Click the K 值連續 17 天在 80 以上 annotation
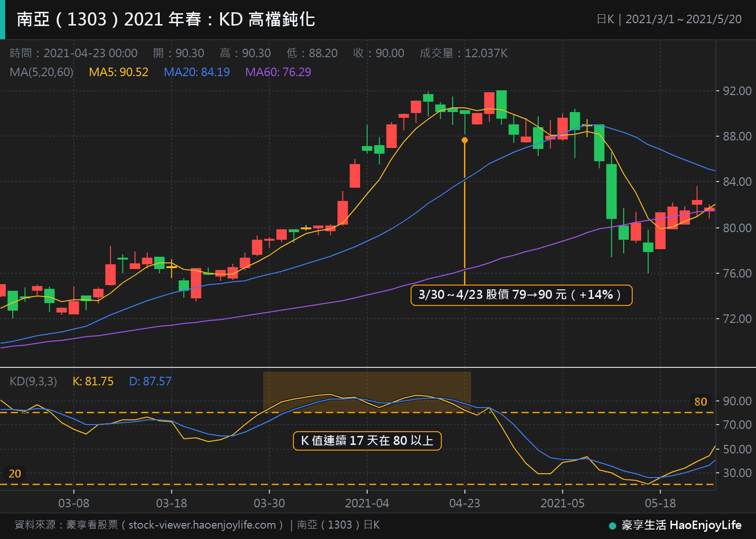Viewport: 756px width, 539px height. 367,441
